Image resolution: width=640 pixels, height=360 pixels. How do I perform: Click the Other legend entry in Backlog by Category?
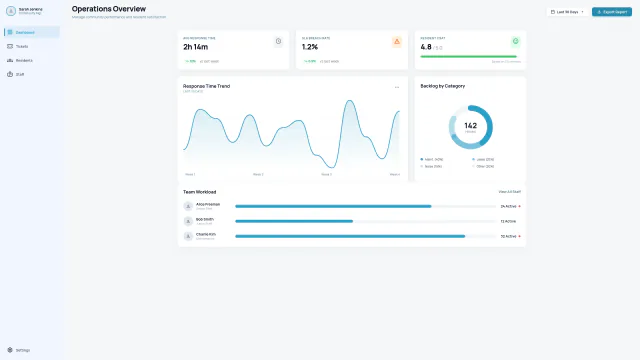pos(483,167)
